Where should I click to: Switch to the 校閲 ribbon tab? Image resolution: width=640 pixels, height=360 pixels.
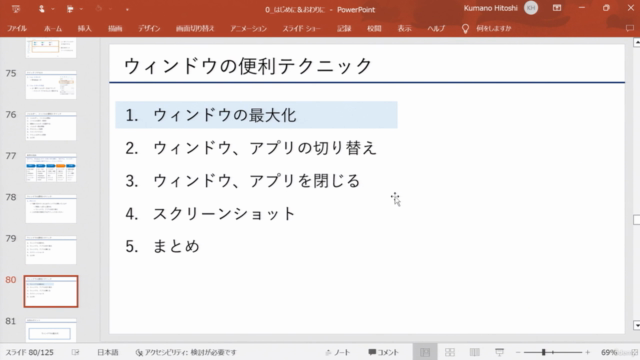(374, 29)
